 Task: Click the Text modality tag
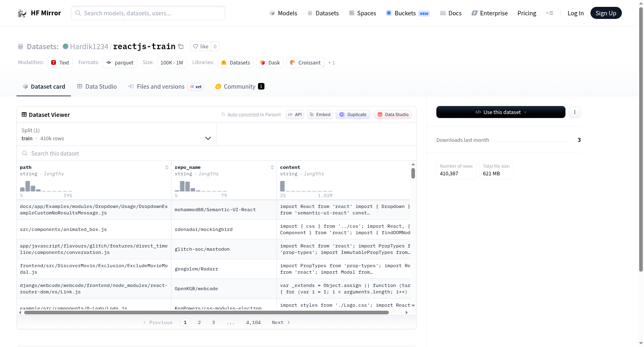pos(60,62)
